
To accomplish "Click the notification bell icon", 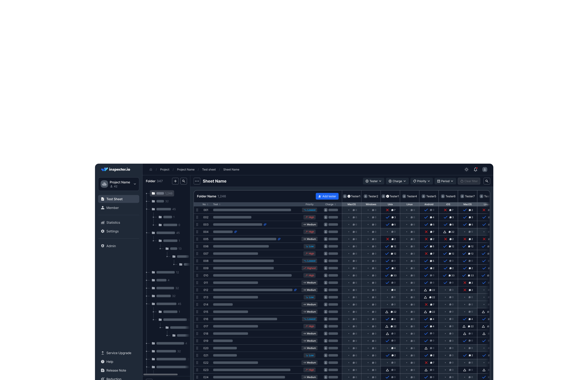I will (x=475, y=169).
